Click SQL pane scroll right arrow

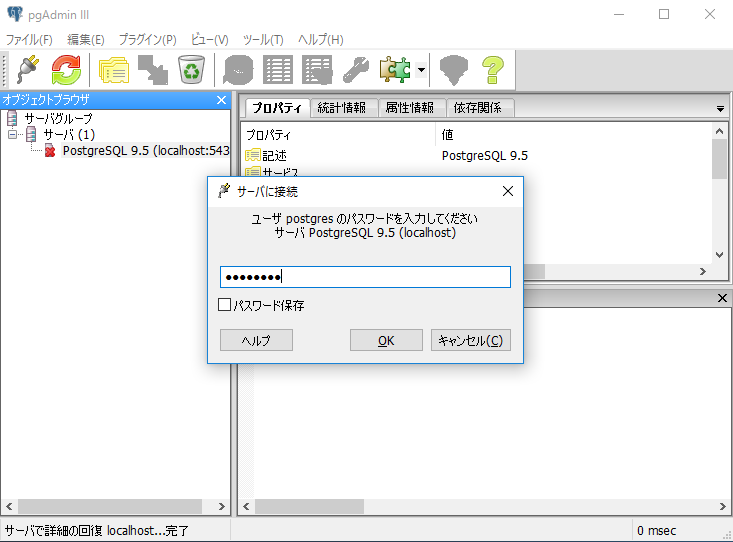[722, 506]
